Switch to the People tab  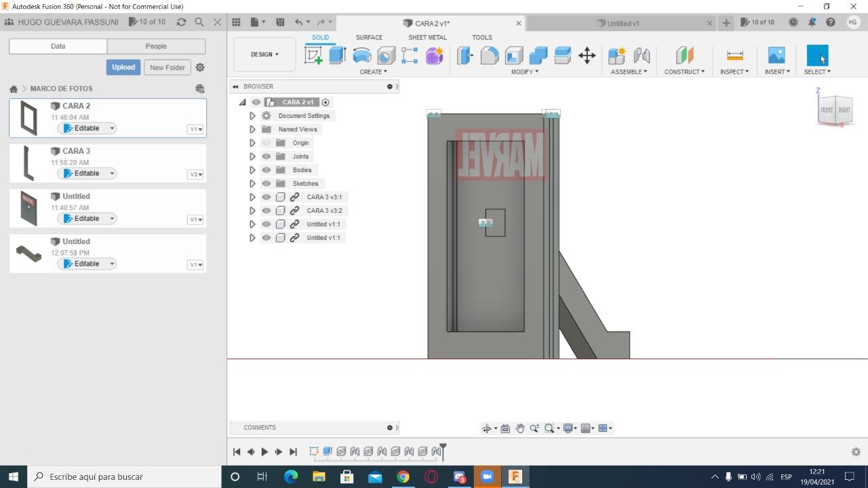156,46
